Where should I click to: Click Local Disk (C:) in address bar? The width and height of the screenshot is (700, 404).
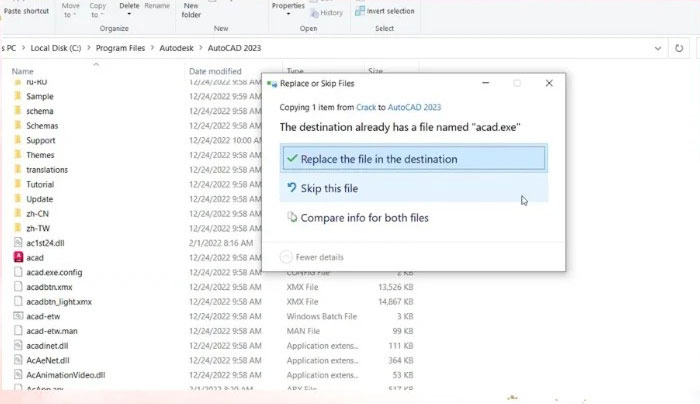[x=56, y=48]
